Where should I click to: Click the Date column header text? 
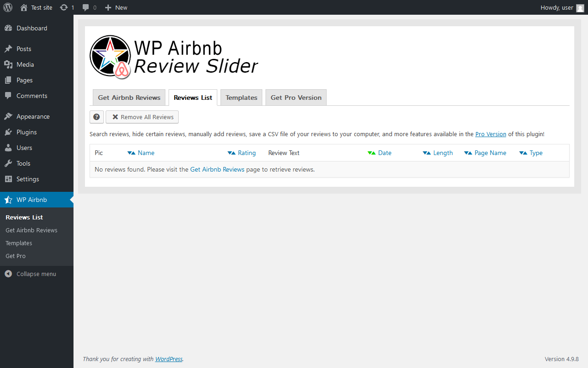coord(385,153)
